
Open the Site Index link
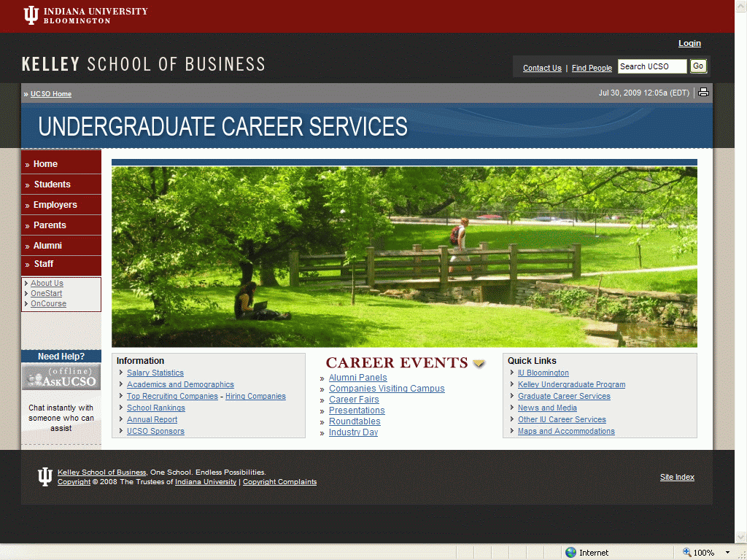click(677, 477)
